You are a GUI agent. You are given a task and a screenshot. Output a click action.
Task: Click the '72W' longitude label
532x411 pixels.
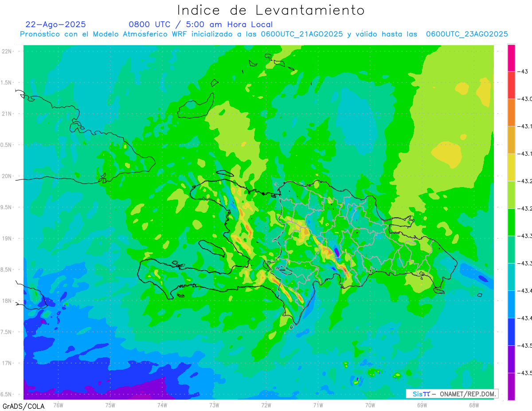[266, 405]
